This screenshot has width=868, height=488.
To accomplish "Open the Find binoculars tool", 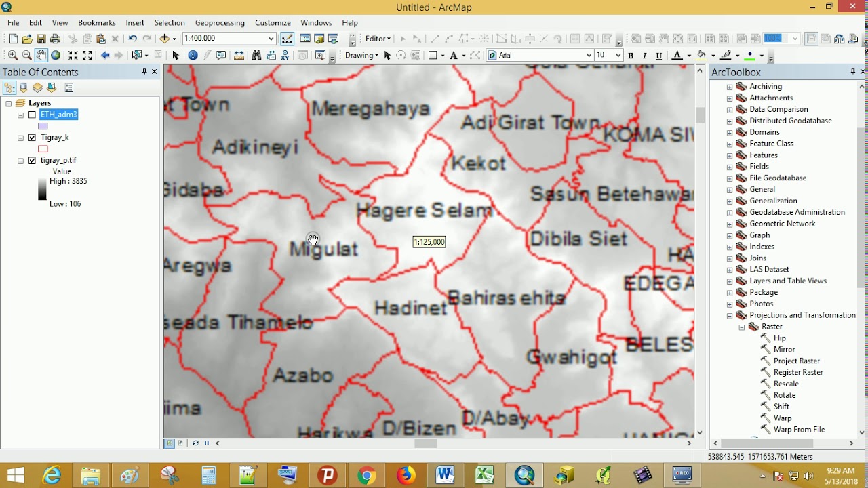I will tap(256, 56).
